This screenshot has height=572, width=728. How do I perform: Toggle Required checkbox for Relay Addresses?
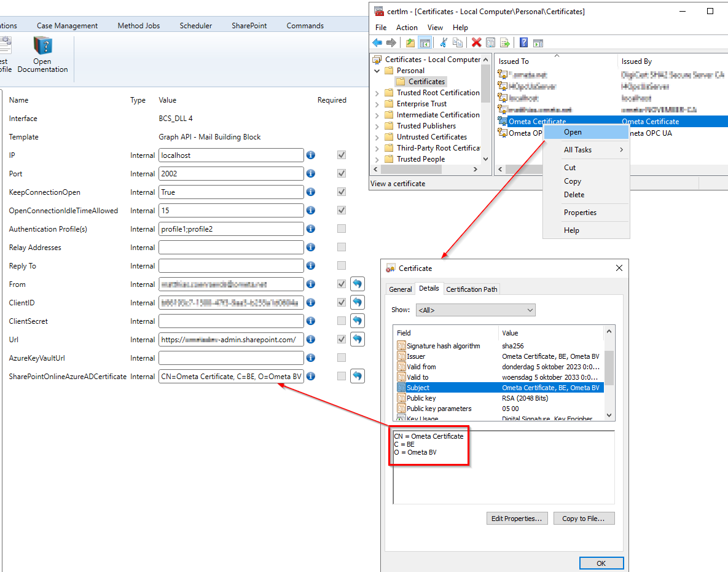pos(342,247)
